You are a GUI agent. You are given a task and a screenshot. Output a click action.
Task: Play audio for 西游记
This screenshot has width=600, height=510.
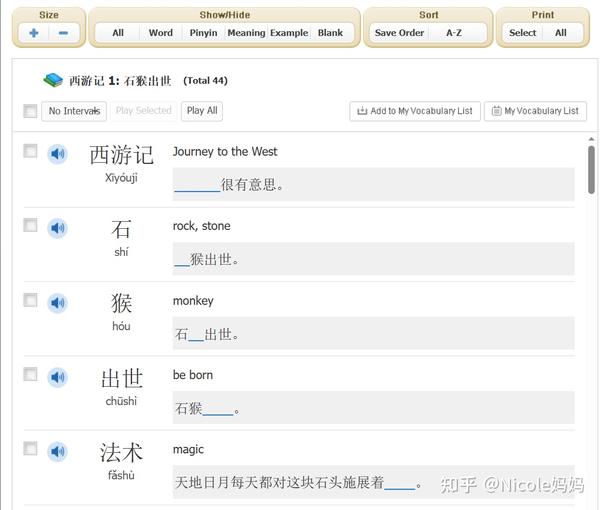click(x=57, y=154)
